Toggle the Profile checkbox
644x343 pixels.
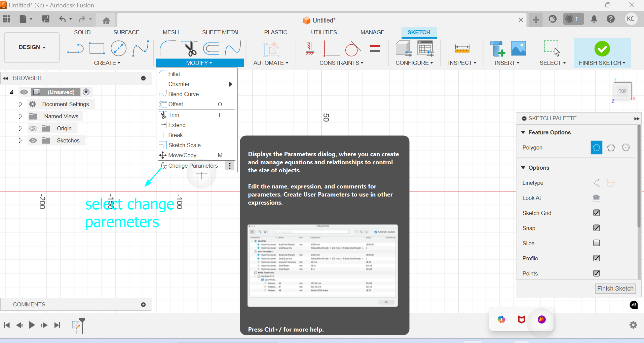(x=597, y=258)
